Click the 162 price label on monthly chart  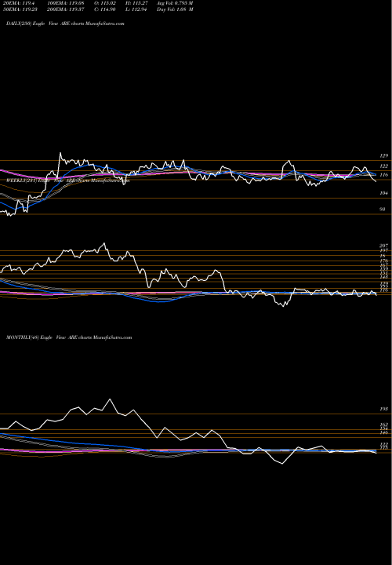(383, 425)
